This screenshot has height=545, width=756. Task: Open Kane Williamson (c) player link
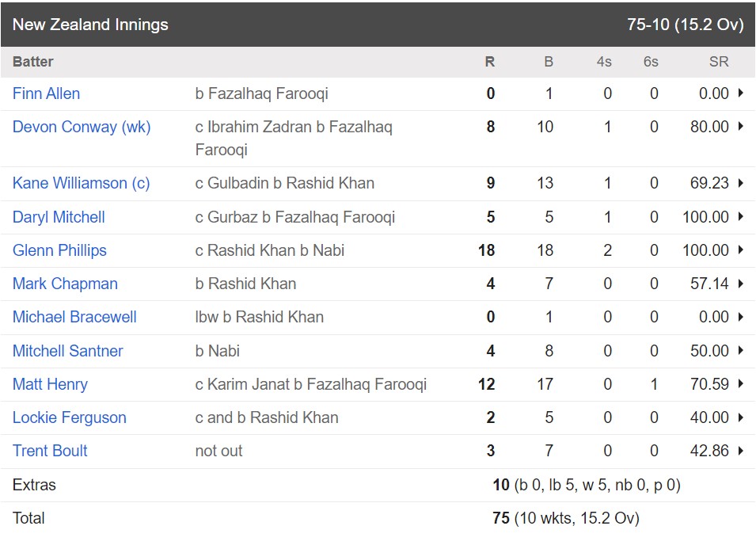click(x=81, y=183)
